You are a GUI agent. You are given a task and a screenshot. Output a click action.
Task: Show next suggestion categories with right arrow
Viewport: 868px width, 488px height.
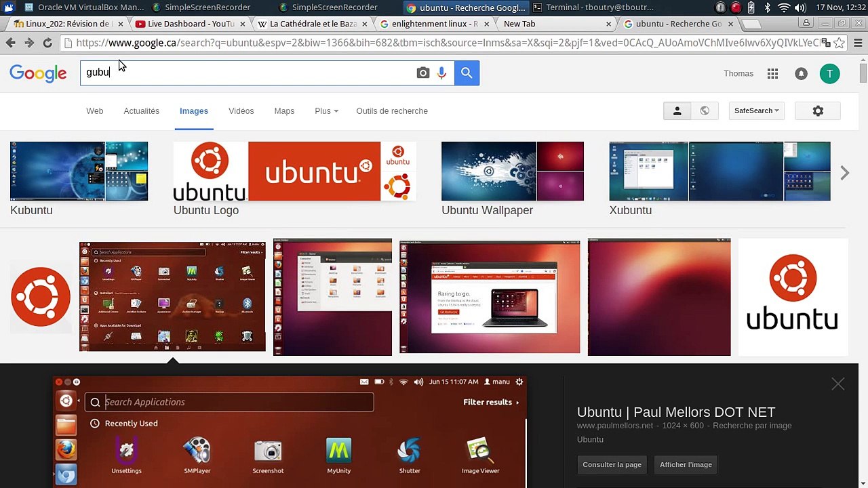[x=844, y=174]
